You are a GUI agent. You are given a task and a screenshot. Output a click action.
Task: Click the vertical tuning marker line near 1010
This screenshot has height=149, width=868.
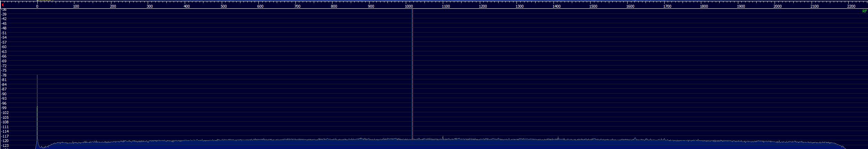[412, 69]
